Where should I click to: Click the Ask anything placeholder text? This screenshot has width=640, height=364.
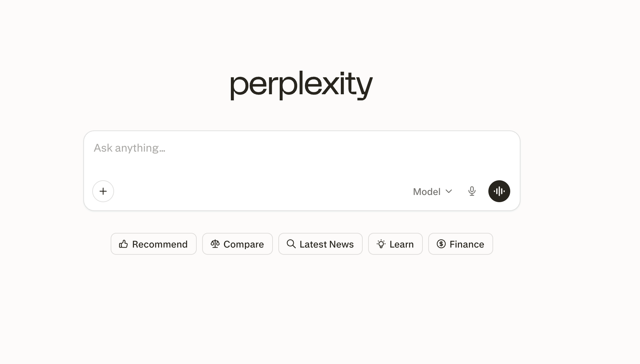tap(129, 148)
